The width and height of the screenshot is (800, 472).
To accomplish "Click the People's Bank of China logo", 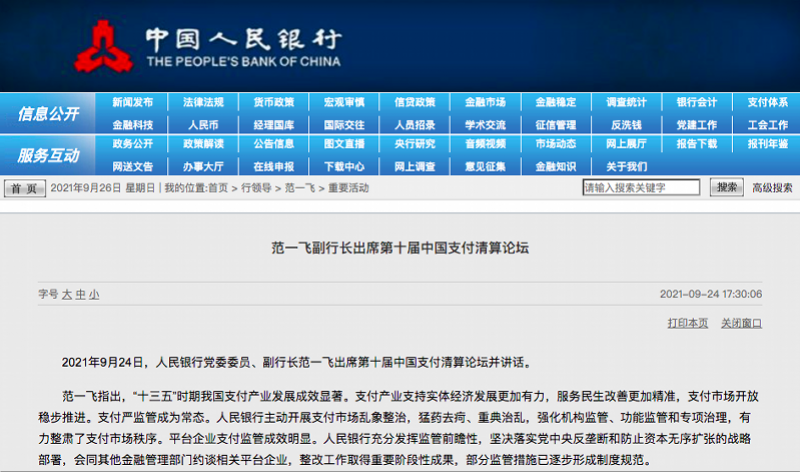I will click(x=208, y=46).
